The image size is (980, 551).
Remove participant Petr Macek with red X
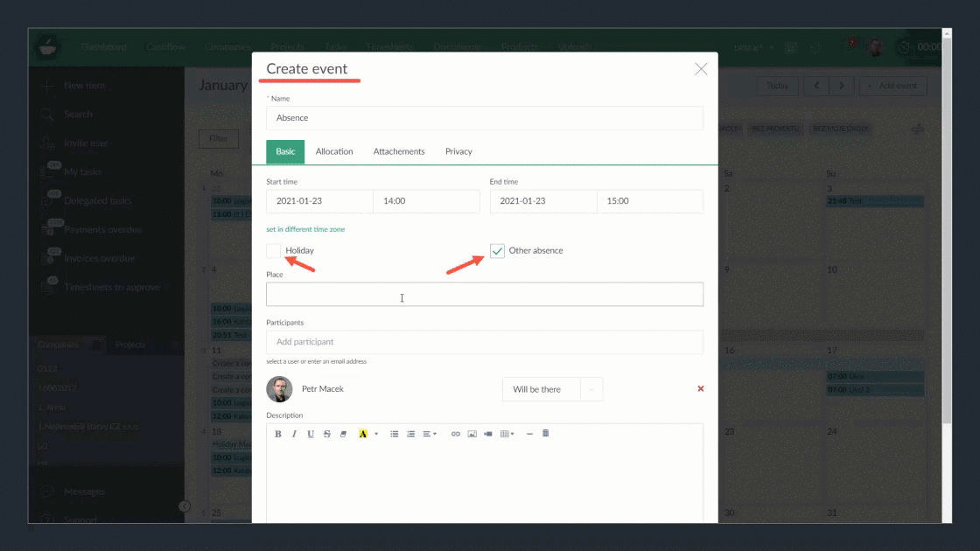coord(700,388)
